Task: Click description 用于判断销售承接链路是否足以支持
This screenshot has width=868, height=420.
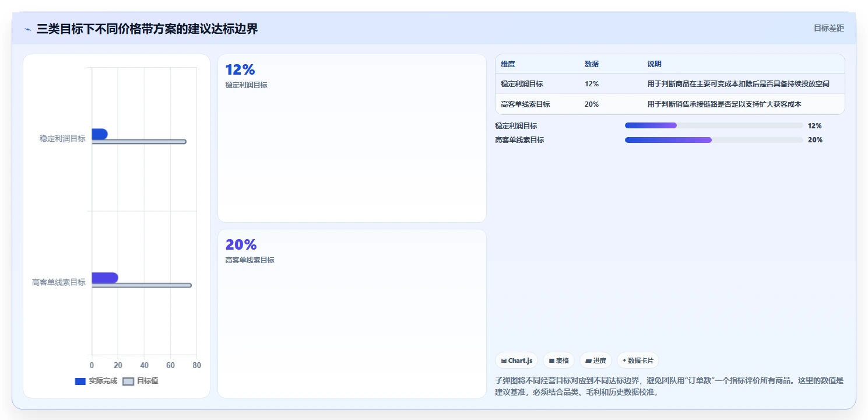Action: click(725, 104)
